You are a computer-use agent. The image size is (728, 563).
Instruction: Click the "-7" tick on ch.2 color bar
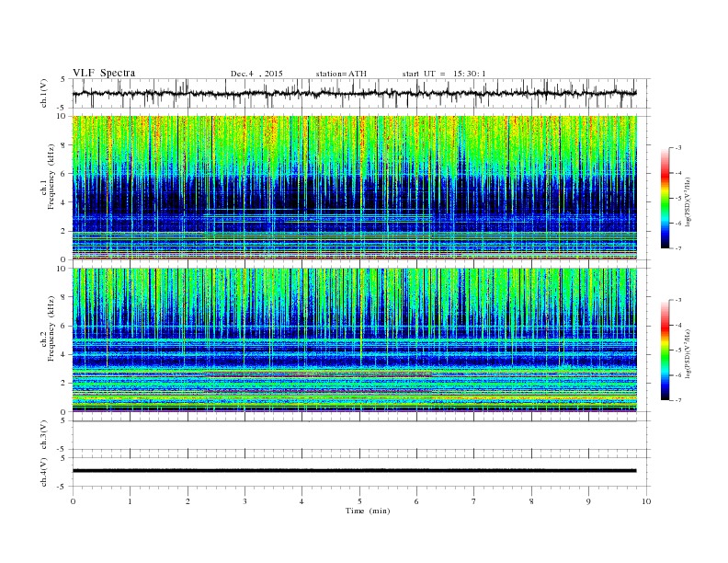tap(677, 400)
